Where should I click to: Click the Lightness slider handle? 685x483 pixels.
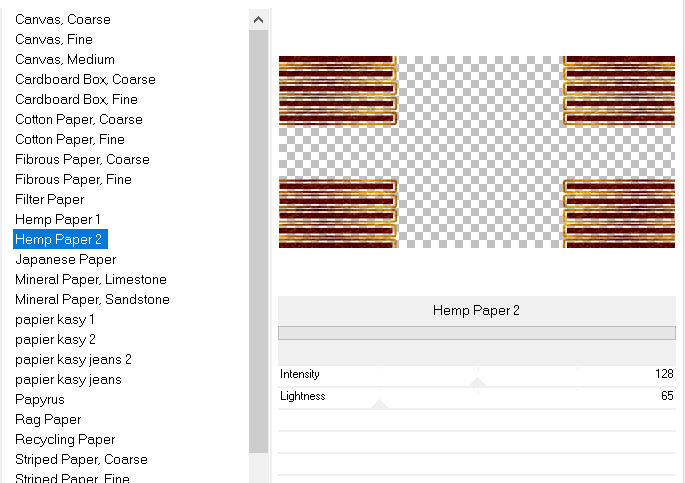tap(379, 404)
